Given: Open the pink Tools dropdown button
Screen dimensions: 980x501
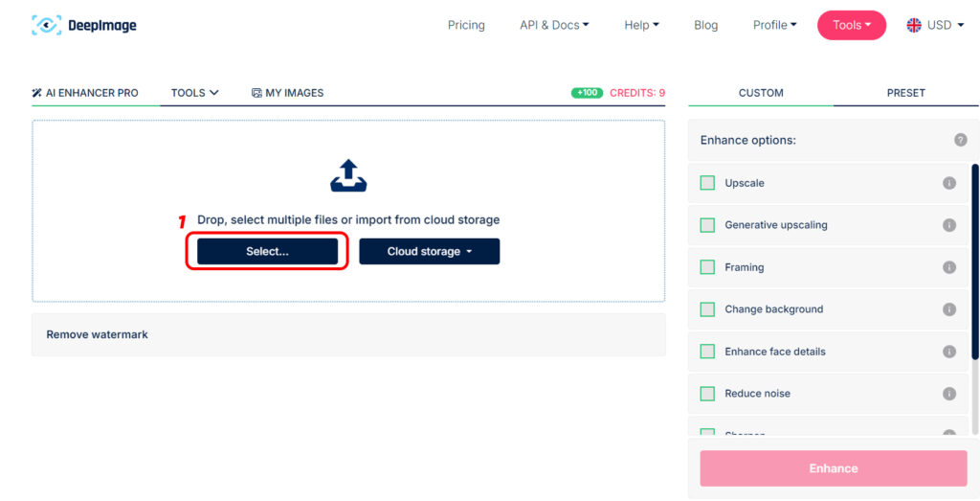Looking at the screenshot, I should tap(851, 25).
